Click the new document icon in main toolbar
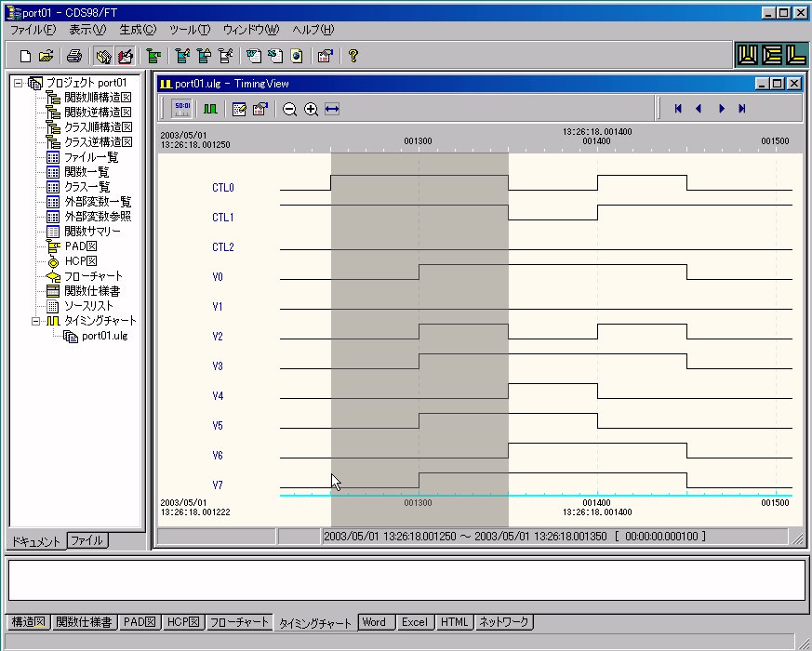The height and width of the screenshot is (651, 812). point(25,56)
